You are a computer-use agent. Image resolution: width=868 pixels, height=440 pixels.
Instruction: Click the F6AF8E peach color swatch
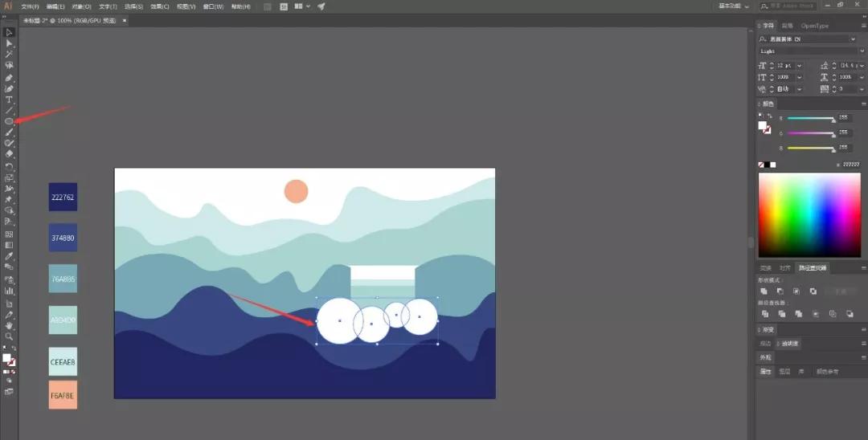(63, 395)
